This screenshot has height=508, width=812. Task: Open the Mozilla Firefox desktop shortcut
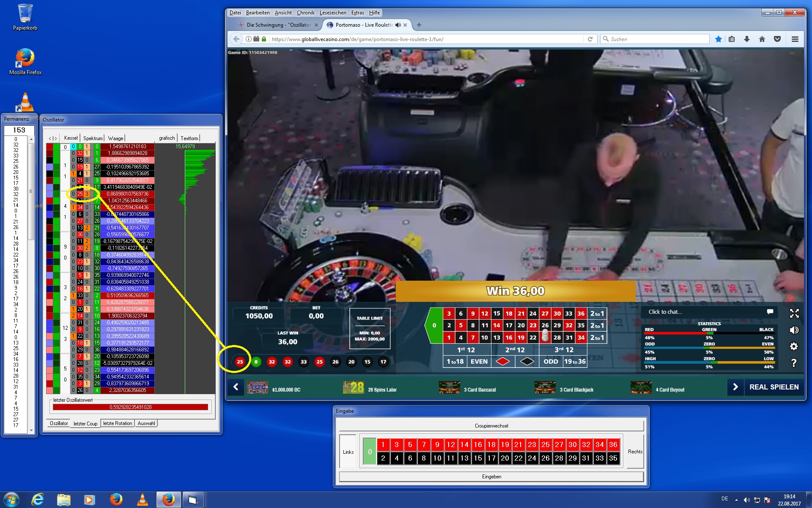coord(25,62)
